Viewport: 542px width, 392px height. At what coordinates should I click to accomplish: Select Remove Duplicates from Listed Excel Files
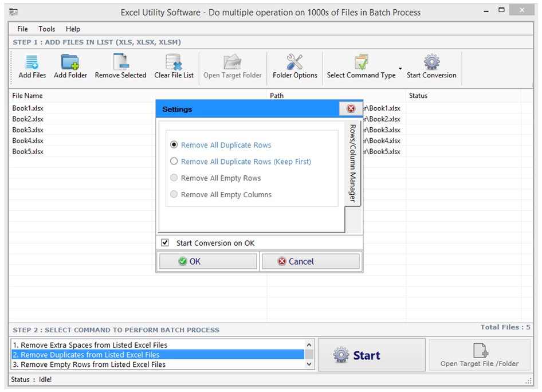(158, 355)
